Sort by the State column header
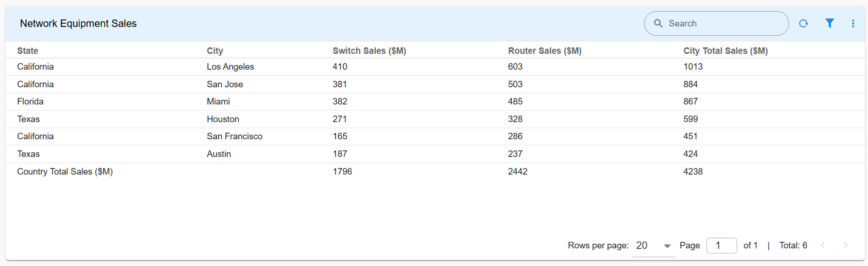Image resolution: width=868 pixels, height=266 pixels. click(28, 51)
